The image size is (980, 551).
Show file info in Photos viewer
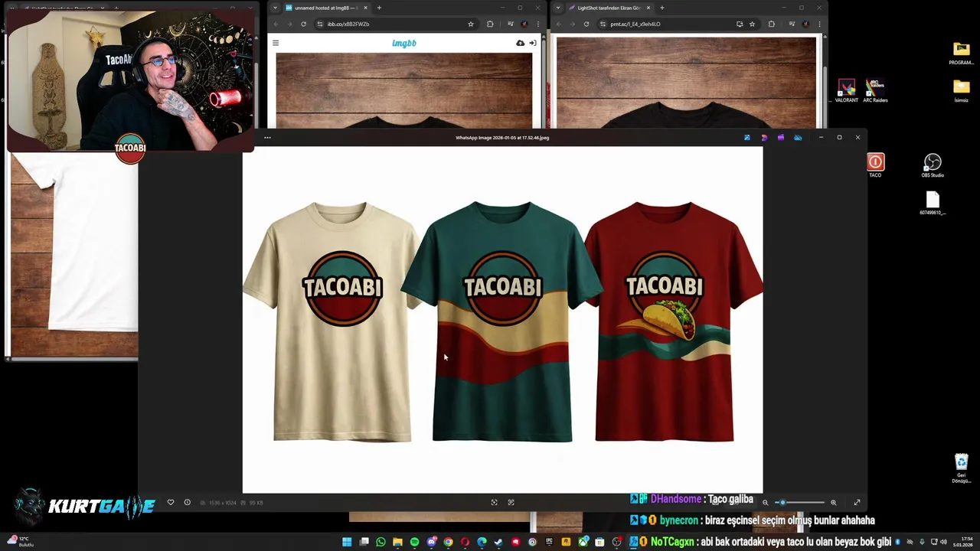point(187,502)
